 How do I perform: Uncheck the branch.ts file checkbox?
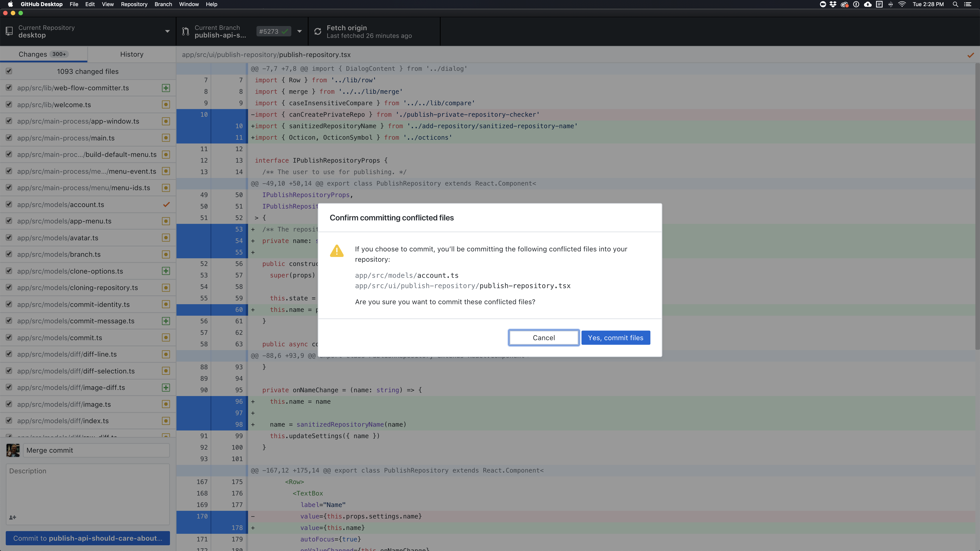[x=9, y=254]
